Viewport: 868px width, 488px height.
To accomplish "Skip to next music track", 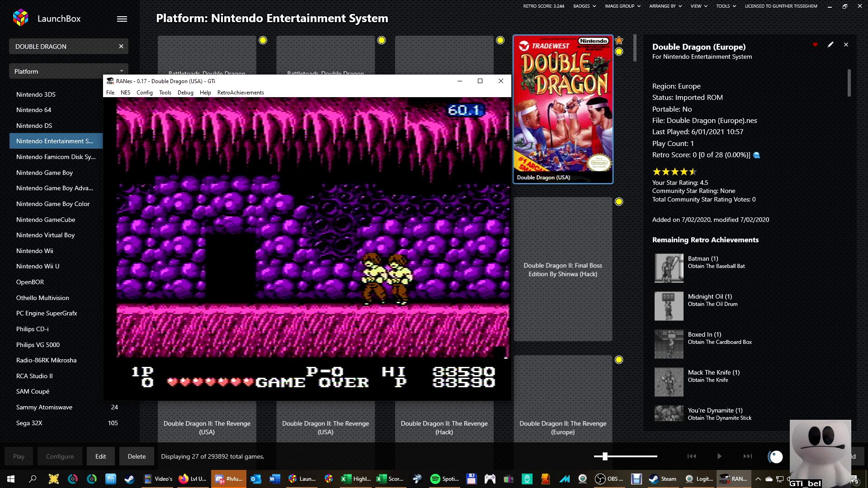I will tap(748, 456).
